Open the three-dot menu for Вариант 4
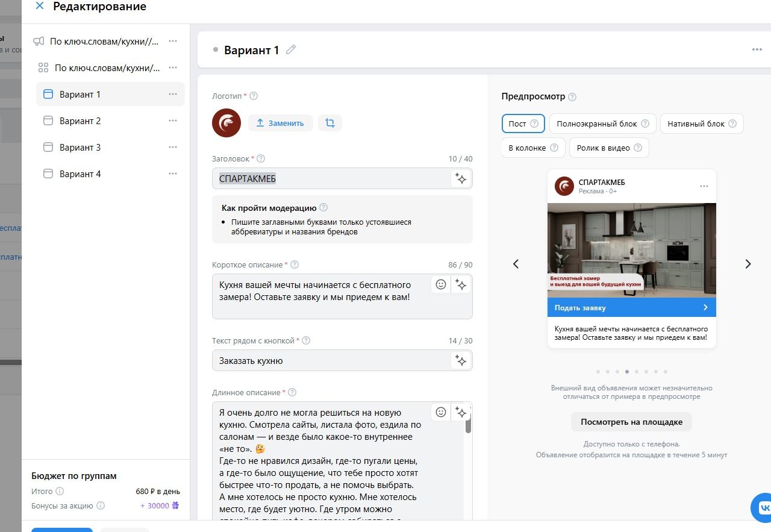This screenshot has height=532, width=771. pos(173,174)
